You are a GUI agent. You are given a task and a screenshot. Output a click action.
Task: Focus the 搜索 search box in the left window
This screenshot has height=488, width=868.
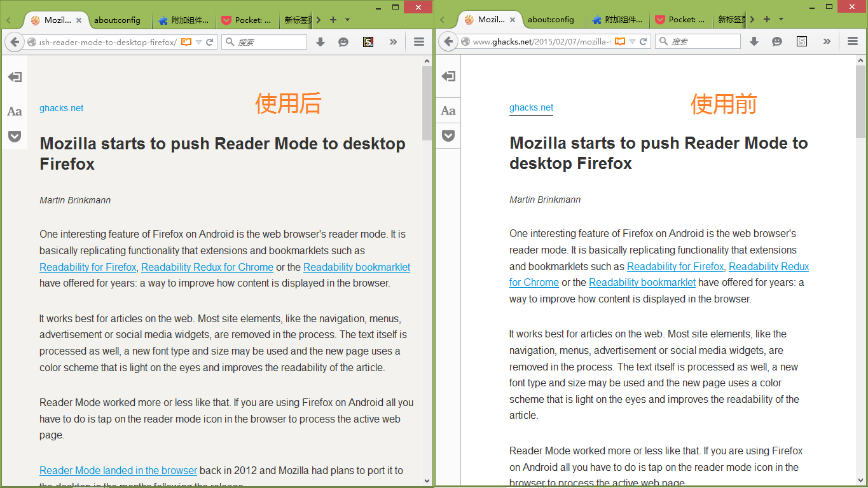pyautogui.click(x=264, y=42)
